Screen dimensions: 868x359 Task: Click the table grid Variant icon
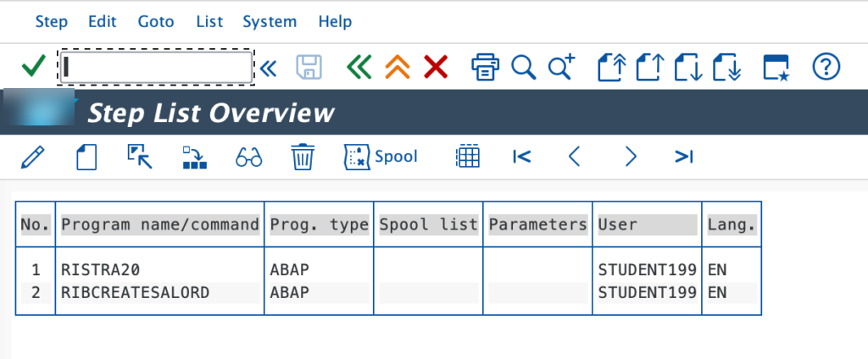click(x=467, y=157)
